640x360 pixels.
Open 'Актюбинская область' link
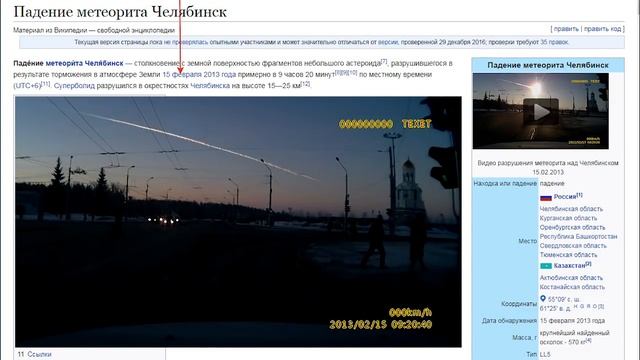coord(571,278)
